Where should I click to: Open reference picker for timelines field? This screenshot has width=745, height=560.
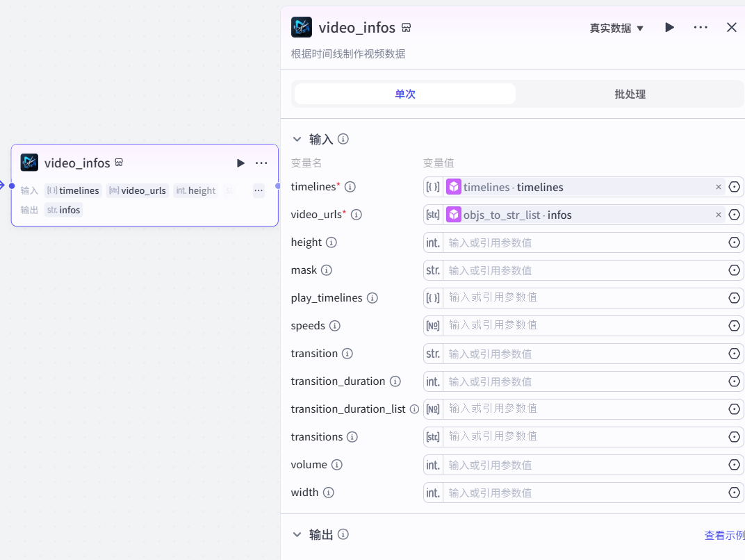[734, 187]
